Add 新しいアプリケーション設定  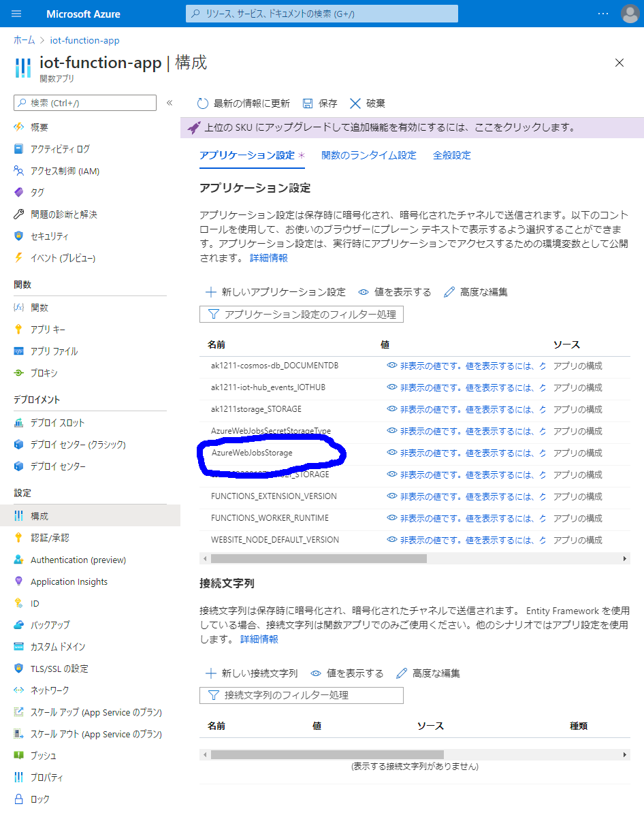click(x=276, y=292)
